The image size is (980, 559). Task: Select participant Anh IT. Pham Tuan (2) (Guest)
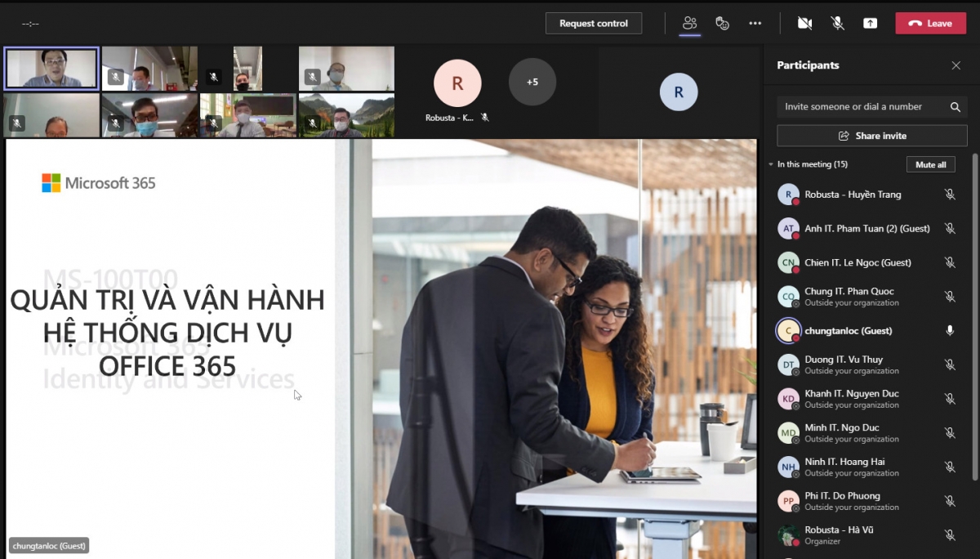point(867,229)
